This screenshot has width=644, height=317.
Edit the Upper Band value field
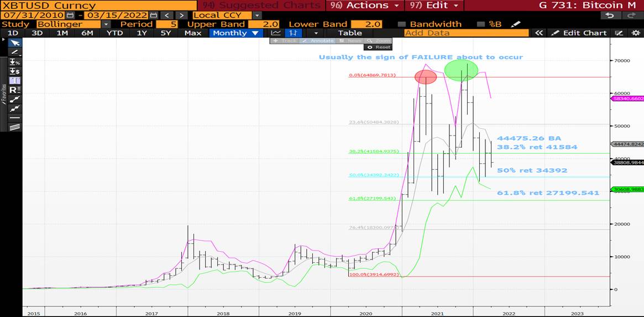coord(264,24)
